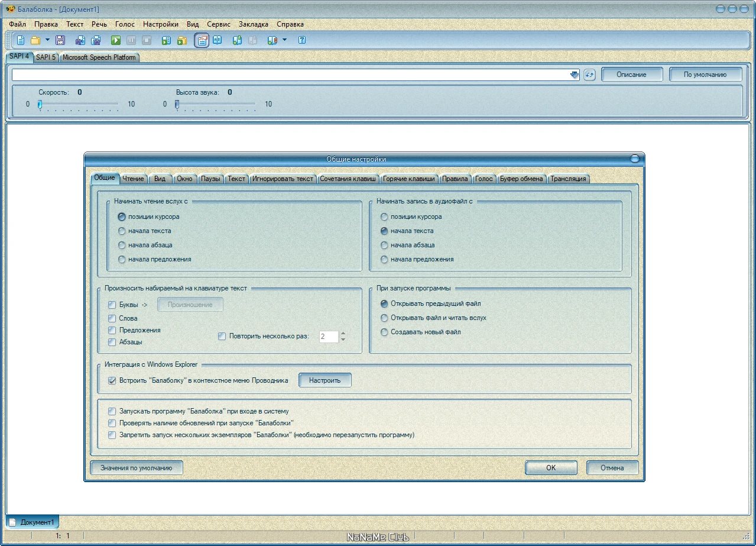Click the Скорость speed slider
Viewport: 756px width, 546px height.
[79, 104]
